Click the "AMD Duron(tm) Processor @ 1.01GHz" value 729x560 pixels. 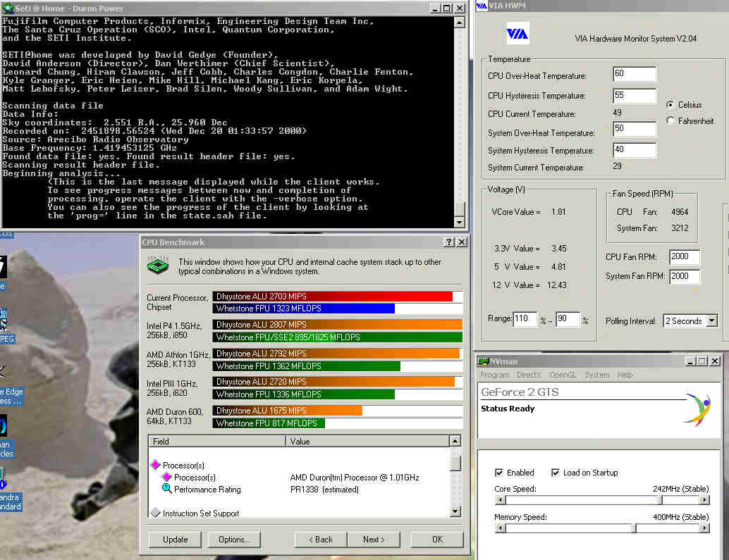point(354,478)
